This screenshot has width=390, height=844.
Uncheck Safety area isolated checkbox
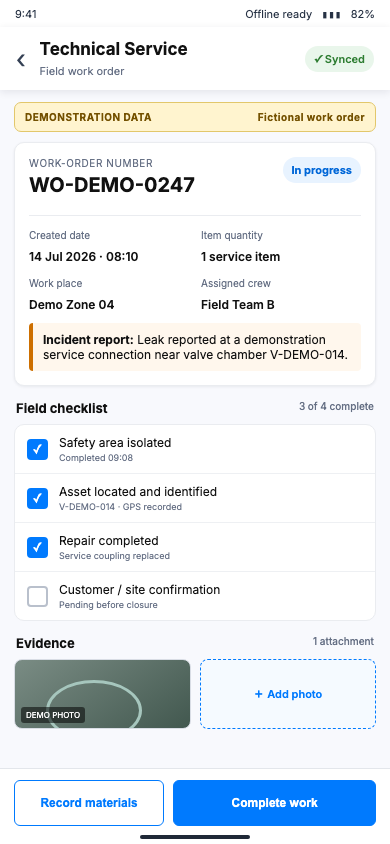tap(38, 449)
